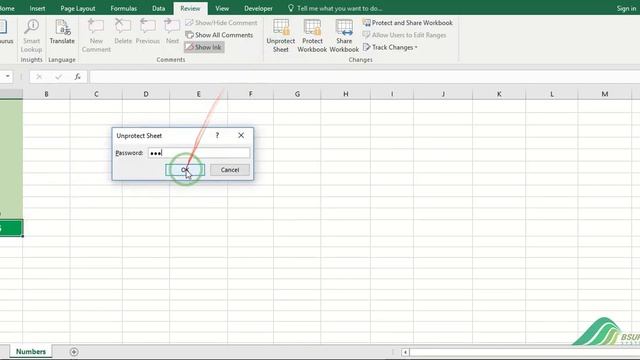
Task: Click Show All Comments
Action: pos(219,35)
